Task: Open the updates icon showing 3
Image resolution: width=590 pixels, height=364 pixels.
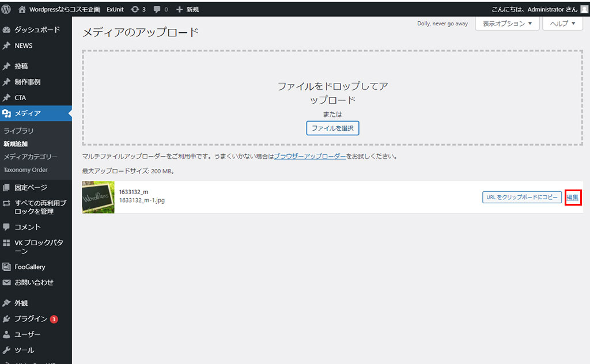Action: (x=135, y=9)
